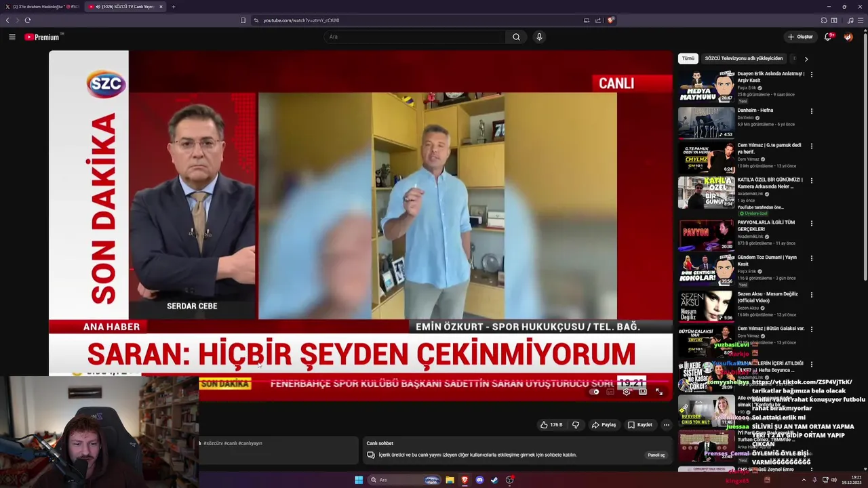This screenshot has height=488, width=868.
Task: Click the #sözcütv hashtag
Action: 212,443
